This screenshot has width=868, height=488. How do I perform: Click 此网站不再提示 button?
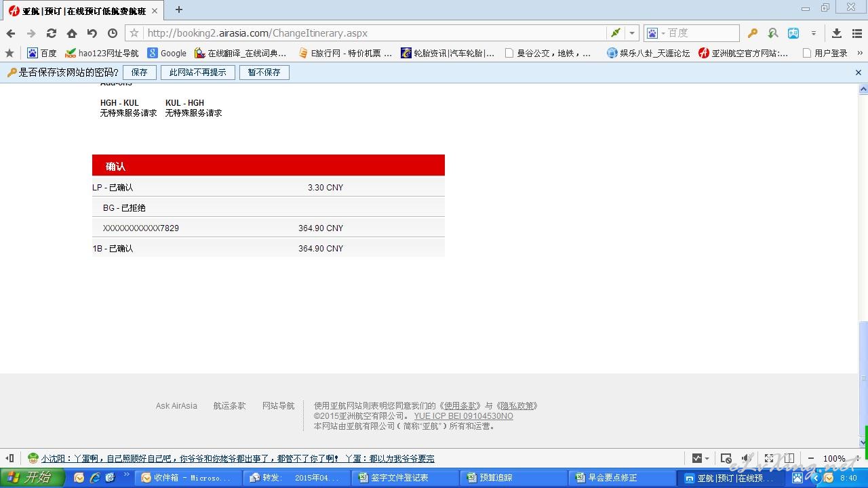click(198, 73)
